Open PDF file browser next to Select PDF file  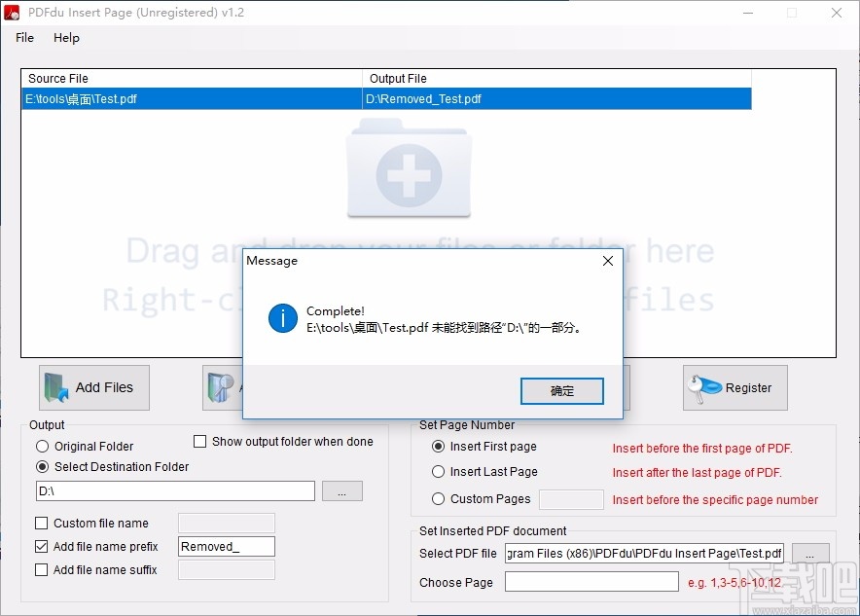click(x=810, y=553)
